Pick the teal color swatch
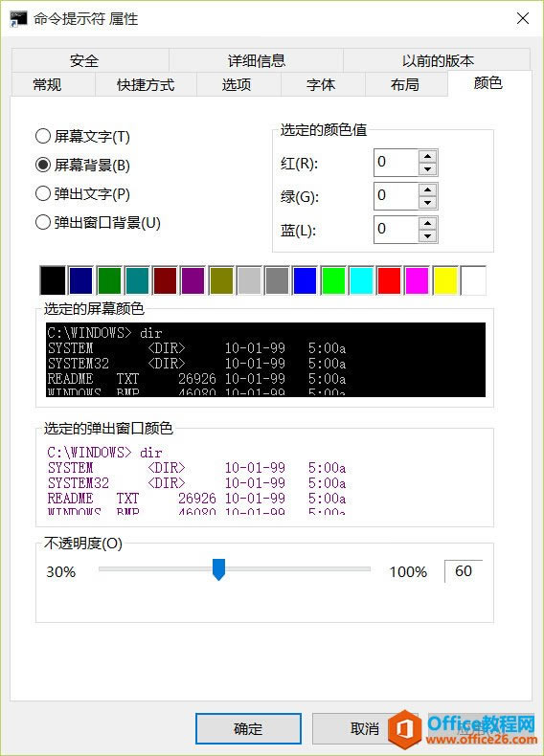544x756 pixels. [137, 280]
